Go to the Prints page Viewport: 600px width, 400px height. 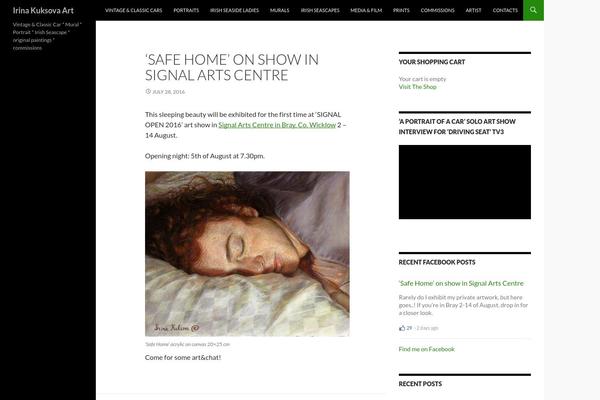coord(401,10)
